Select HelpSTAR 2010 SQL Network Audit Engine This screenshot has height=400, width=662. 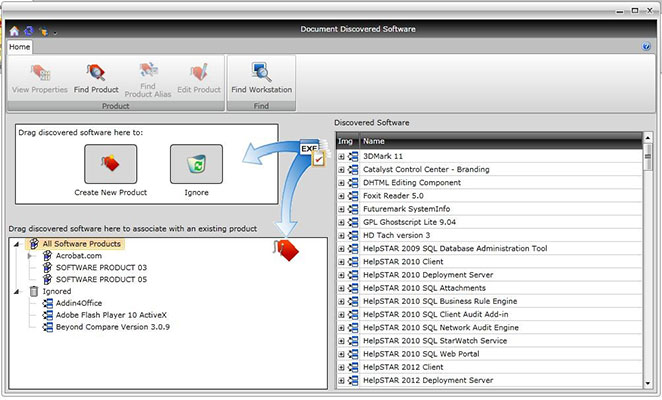coord(441,327)
